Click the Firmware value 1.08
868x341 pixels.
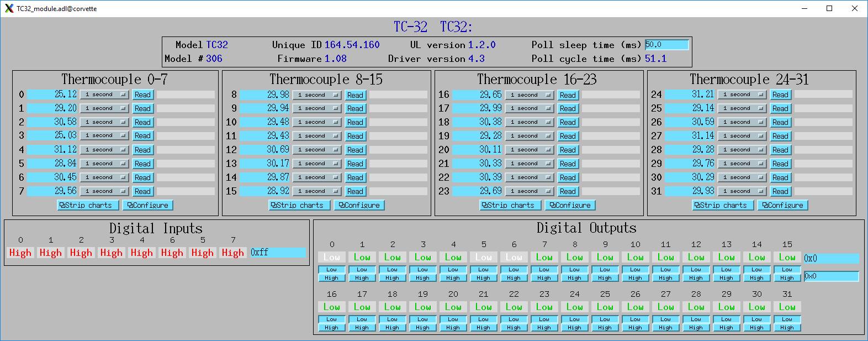click(x=336, y=59)
